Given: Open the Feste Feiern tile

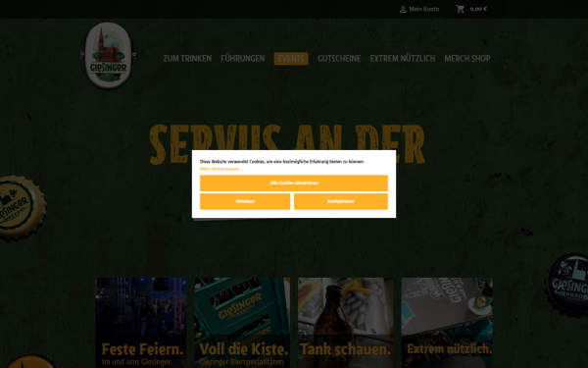Looking at the screenshot, I should [141, 323].
